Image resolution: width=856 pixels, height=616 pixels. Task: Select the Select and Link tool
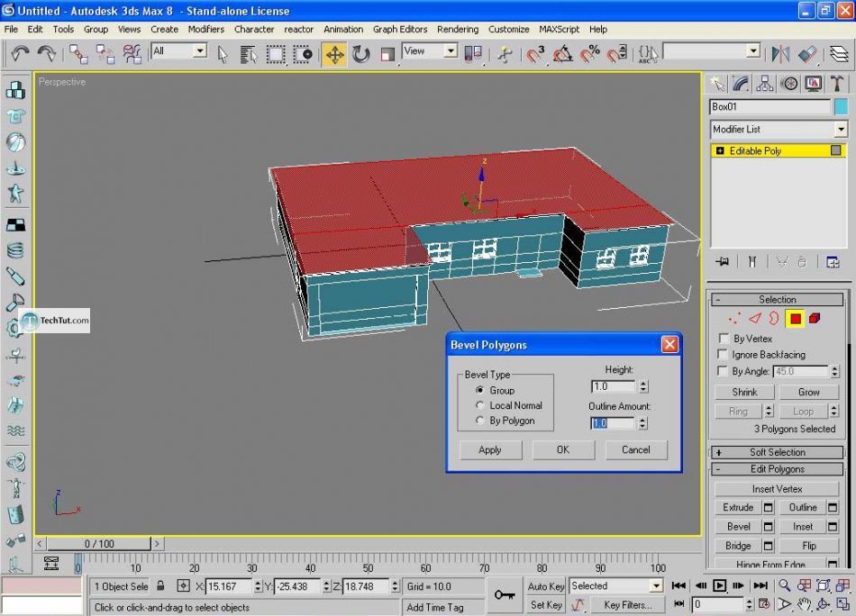click(x=78, y=53)
